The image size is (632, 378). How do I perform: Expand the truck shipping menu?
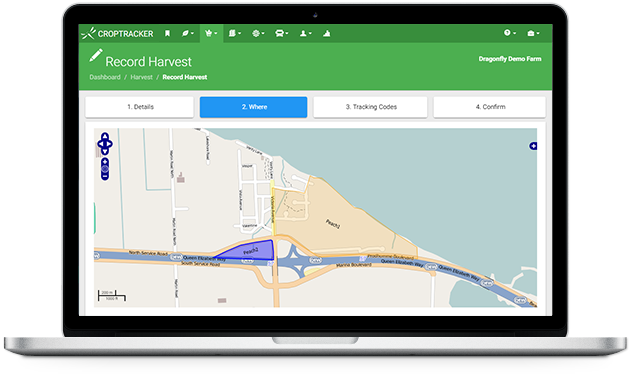pyautogui.click(x=281, y=33)
